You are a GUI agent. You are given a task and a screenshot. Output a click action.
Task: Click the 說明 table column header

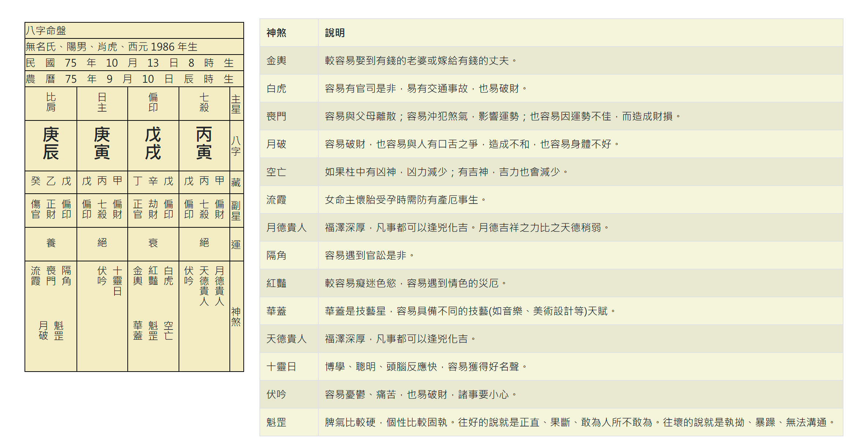(335, 33)
